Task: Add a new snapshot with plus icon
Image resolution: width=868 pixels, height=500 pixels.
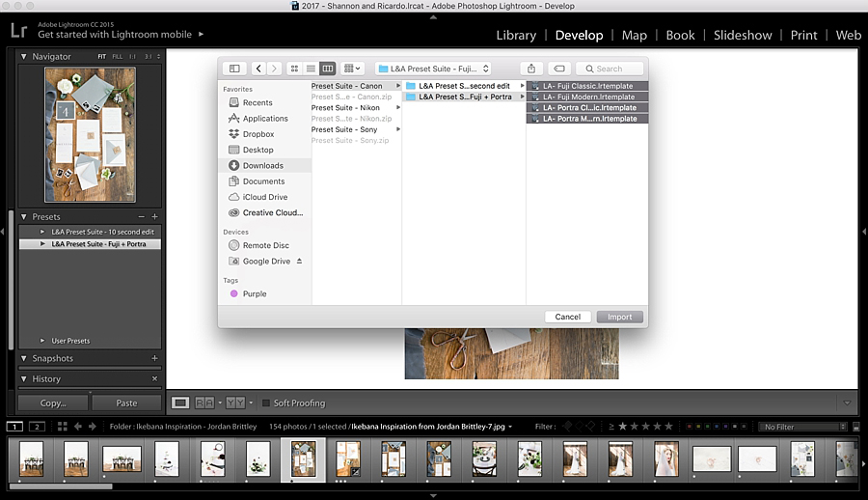Action: 155,358
